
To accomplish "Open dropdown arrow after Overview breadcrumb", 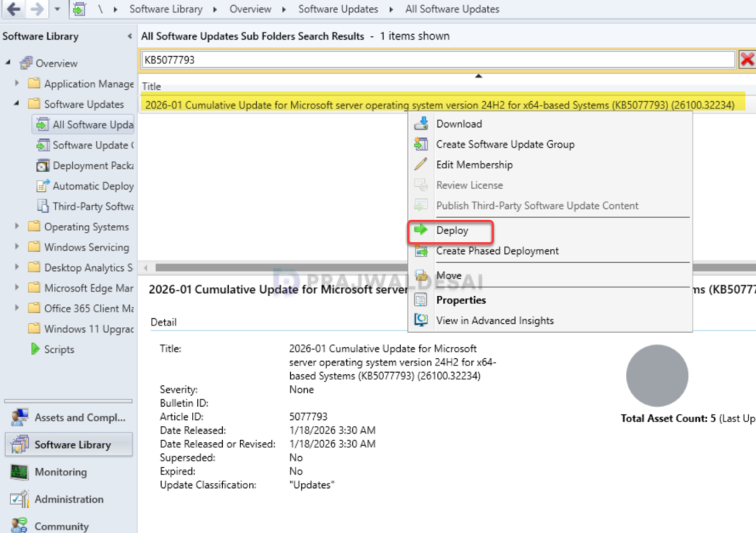I will (x=284, y=9).
